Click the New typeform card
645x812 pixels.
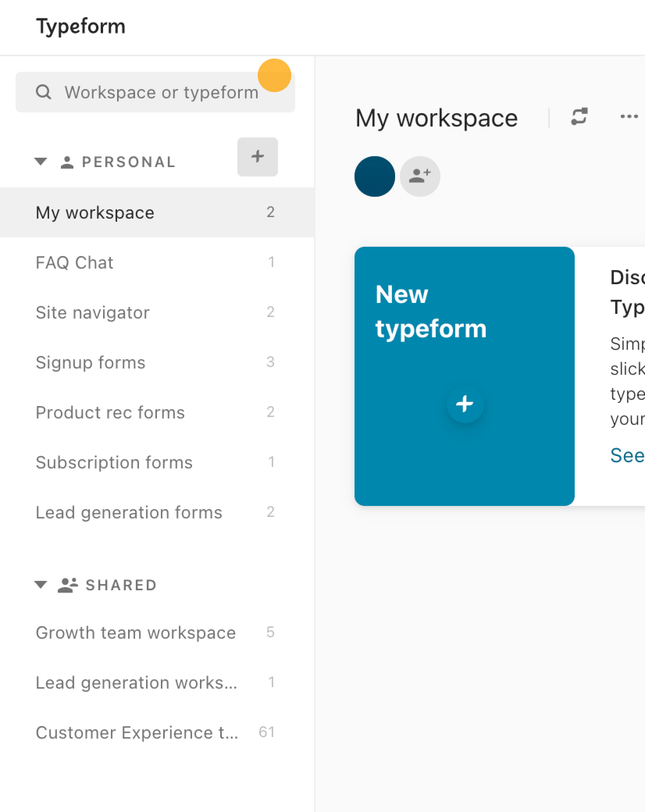coord(464,376)
